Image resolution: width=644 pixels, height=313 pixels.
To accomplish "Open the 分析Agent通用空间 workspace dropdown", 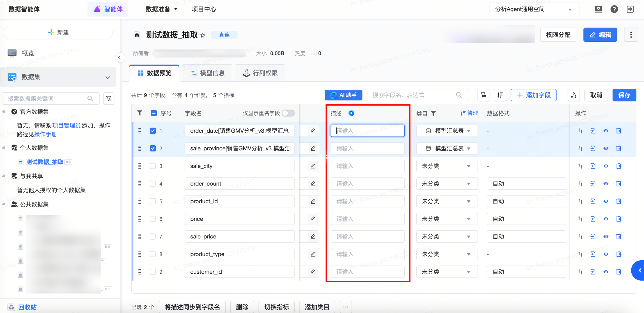I will (x=534, y=9).
